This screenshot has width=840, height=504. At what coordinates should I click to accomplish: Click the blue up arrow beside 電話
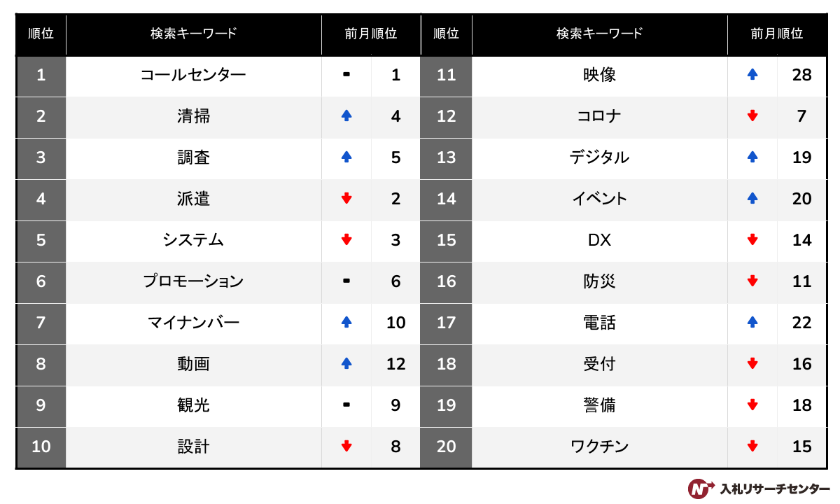pyautogui.click(x=752, y=323)
